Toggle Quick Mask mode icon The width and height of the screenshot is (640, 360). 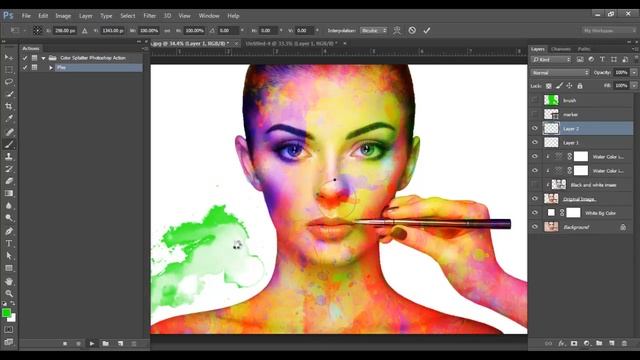(9, 329)
